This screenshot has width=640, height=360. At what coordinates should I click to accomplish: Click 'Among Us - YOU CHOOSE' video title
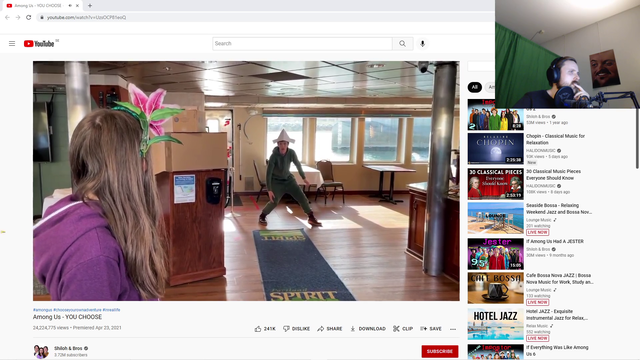[67, 317]
